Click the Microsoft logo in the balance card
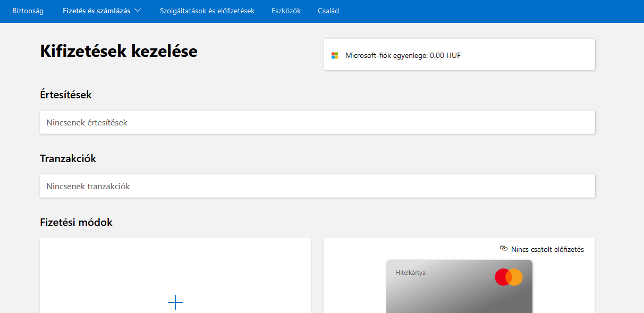The height and width of the screenshot is (313, 644). tap(335, 55)
